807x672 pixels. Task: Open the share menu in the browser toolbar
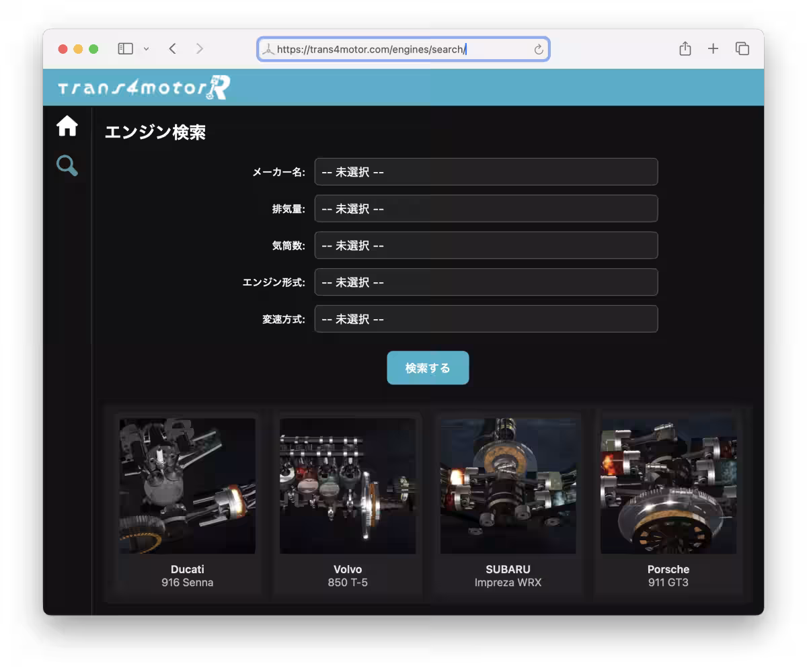(685, 48)
